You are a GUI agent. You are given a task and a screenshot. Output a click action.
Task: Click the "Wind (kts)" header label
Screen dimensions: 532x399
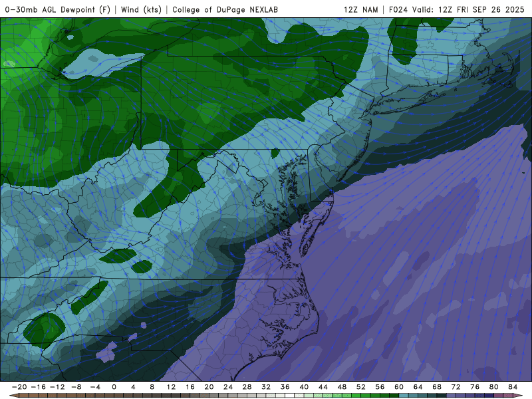coord(141,9)
